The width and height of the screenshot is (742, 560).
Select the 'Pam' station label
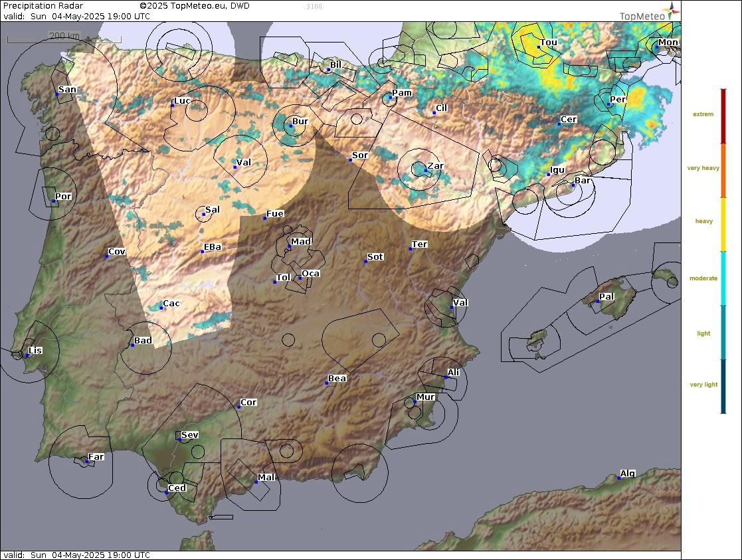(x=402, y=93)
